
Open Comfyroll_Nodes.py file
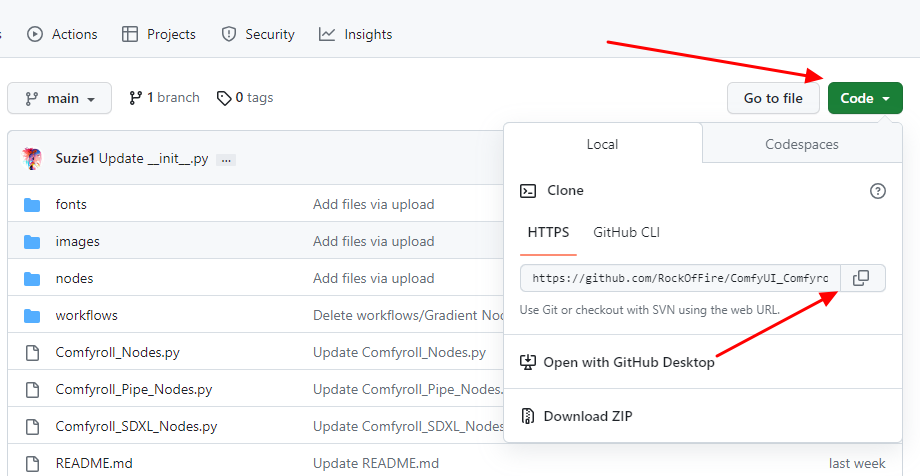(x=118, y=352)
